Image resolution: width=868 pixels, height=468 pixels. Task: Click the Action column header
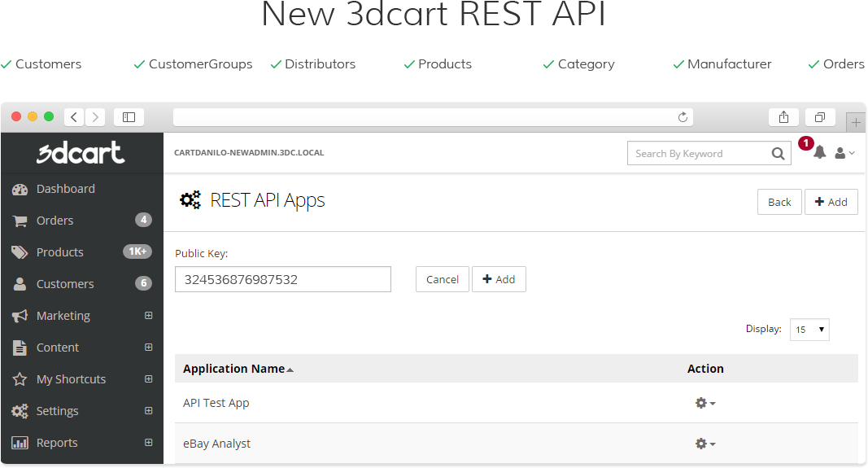click(705, 369)
